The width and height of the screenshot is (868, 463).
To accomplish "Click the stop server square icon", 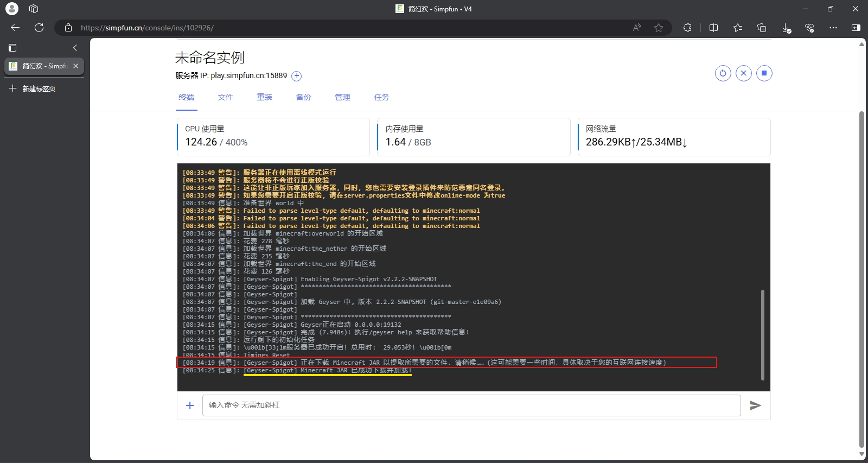I will tap(764, 73).
